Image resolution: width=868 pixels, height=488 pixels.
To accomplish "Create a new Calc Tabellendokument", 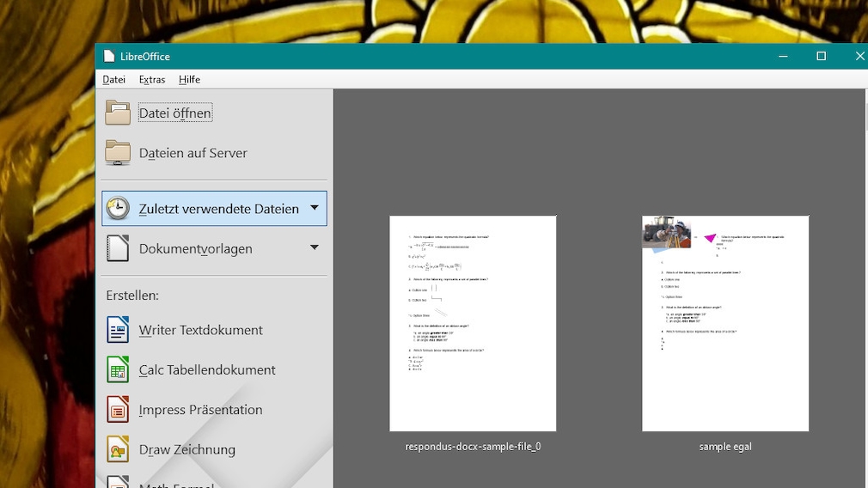I will (x=206, y=369).
